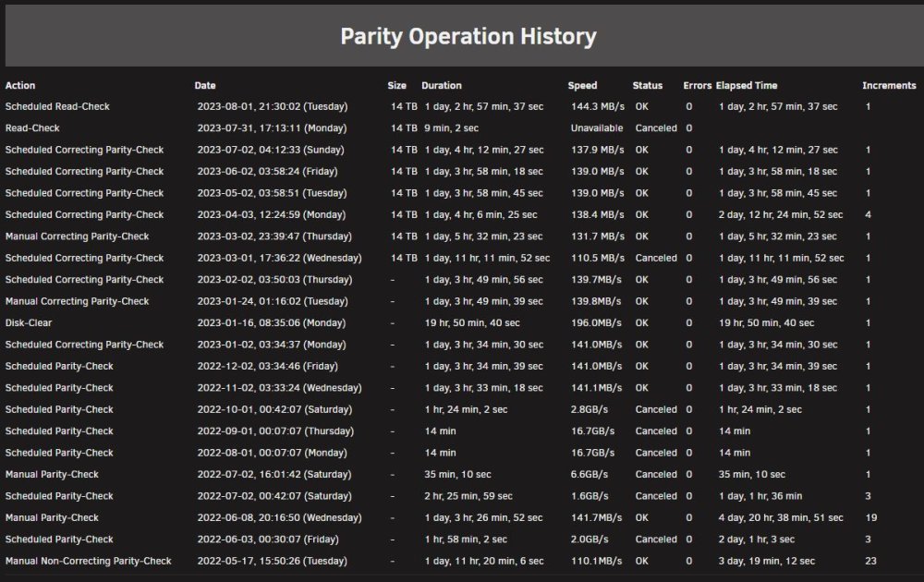Image resolution: width=924 pixels, height=582 pixels.
Task: Click the Duration column header
Action: pos(442,85)
